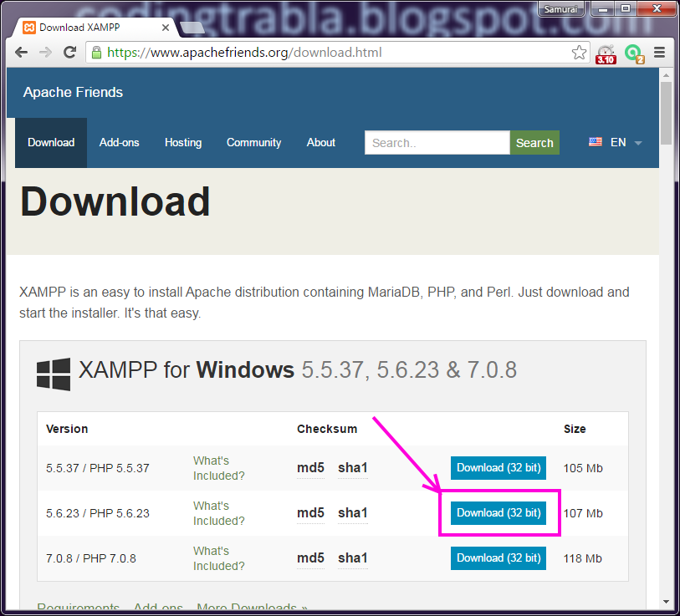Bookmark page with the star icon
The width and height of the screenshot is (680, 616).
579,53
